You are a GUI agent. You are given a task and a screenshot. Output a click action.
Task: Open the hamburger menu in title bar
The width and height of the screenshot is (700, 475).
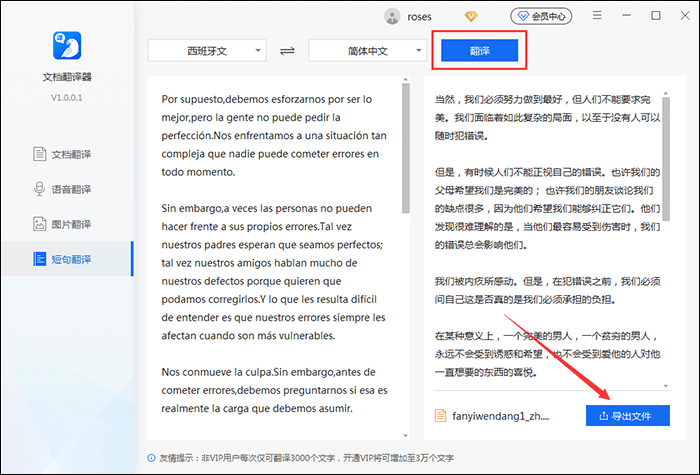[x=596, y=16]
